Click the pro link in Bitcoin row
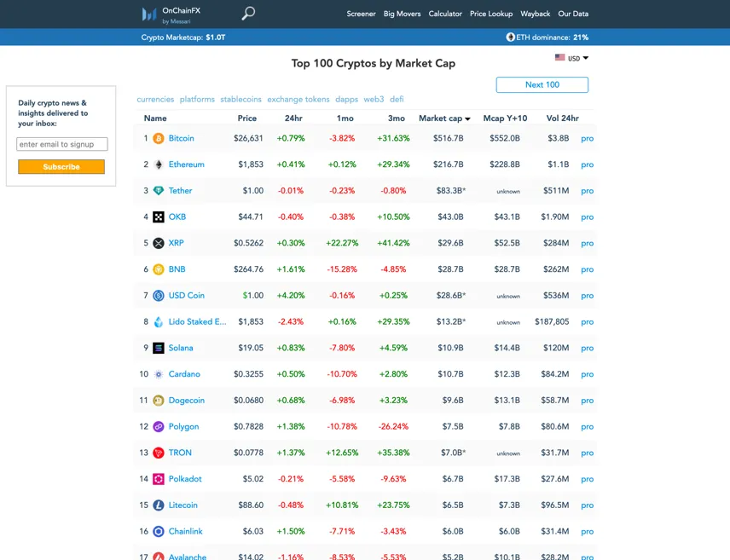 pyautogui.click(x=587, y=139)
